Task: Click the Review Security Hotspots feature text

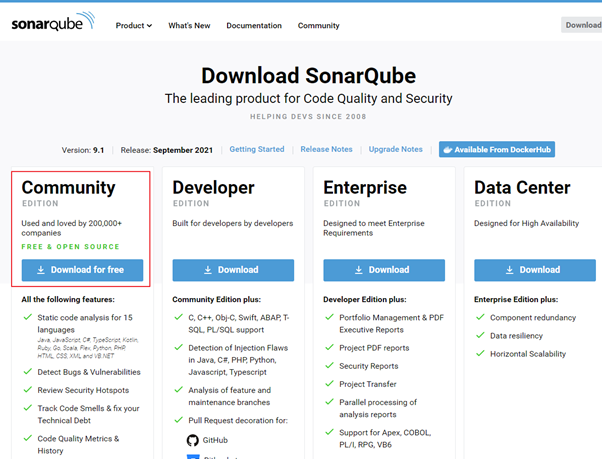Action: click(x=83, y=390)
